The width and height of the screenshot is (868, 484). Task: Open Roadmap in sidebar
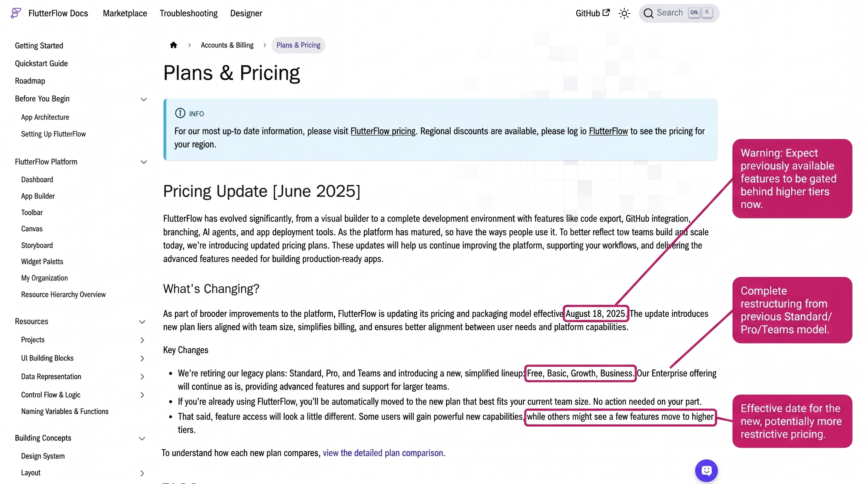tap(30, 81)
